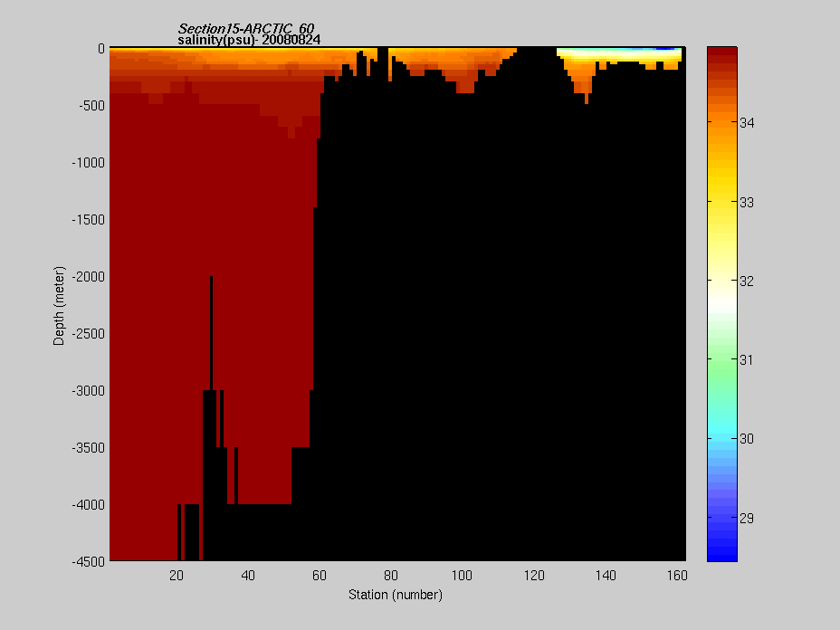Click colorbar label '34'

coord(747,123)
